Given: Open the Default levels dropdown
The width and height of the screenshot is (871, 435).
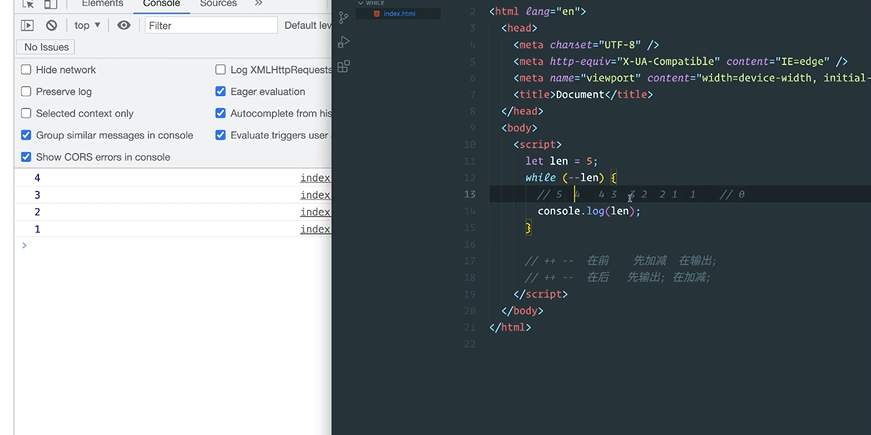Looking at the screenshot, I should [x=308, y=26].
